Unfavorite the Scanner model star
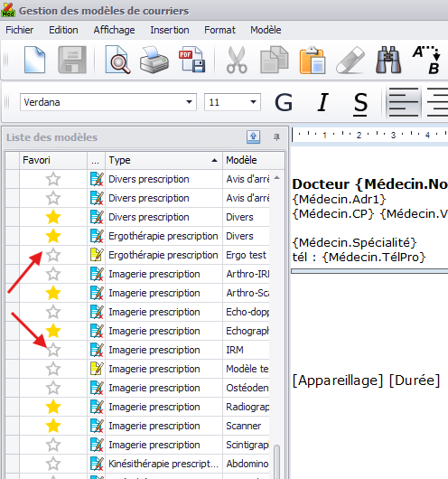This screenshot has height=479, width=448. (x=53, y=426)
